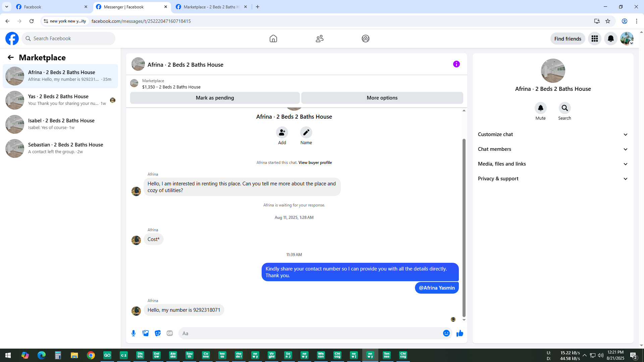Click the Mark as pending button
Image resolution: width=644 pixels, height=362 pixels.
(215, 98)
